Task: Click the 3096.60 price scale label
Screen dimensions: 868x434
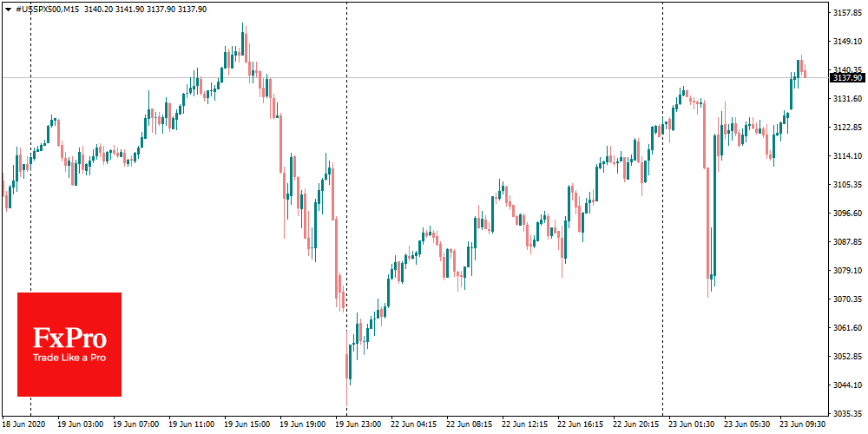Action: coord(847,213)
